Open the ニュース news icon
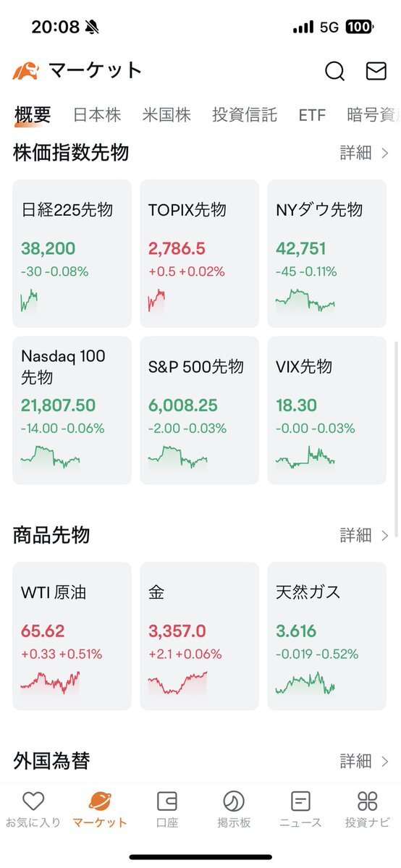Viewport: 401px width, 868px height. (x=300, y=801)
